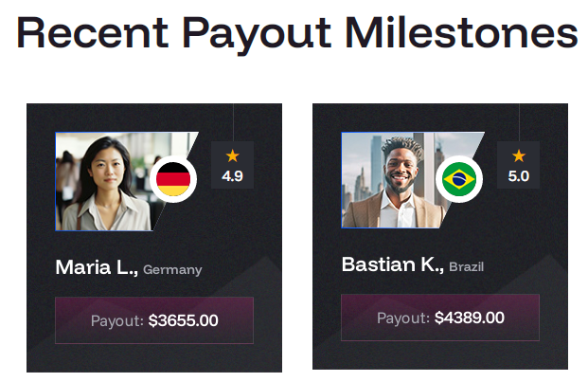Click the Payout $3655.00 box

(x=154, y=320)
